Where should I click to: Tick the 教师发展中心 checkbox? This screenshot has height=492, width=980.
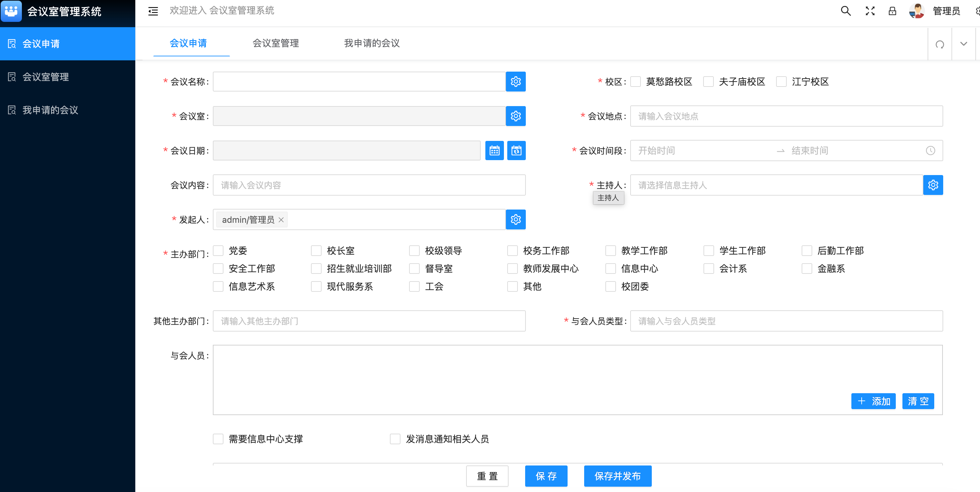[513, 269]
